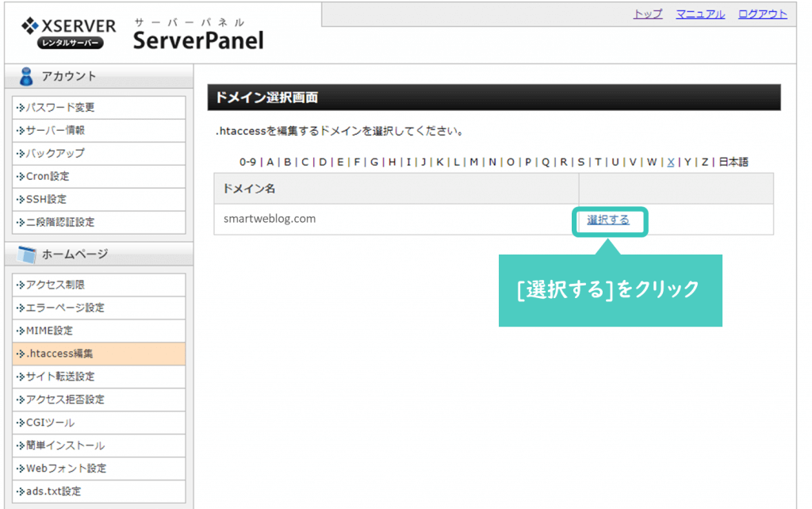Click the arrow icon beside パスワード変更
Viewport: 812px width, 509px height.
[x=21, y=108]
